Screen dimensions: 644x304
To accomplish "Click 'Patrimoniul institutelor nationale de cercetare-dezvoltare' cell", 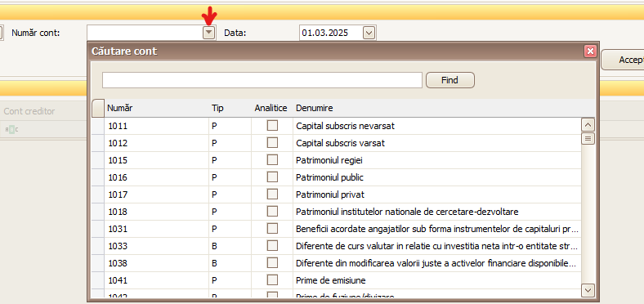I will (x=437, y=212).
